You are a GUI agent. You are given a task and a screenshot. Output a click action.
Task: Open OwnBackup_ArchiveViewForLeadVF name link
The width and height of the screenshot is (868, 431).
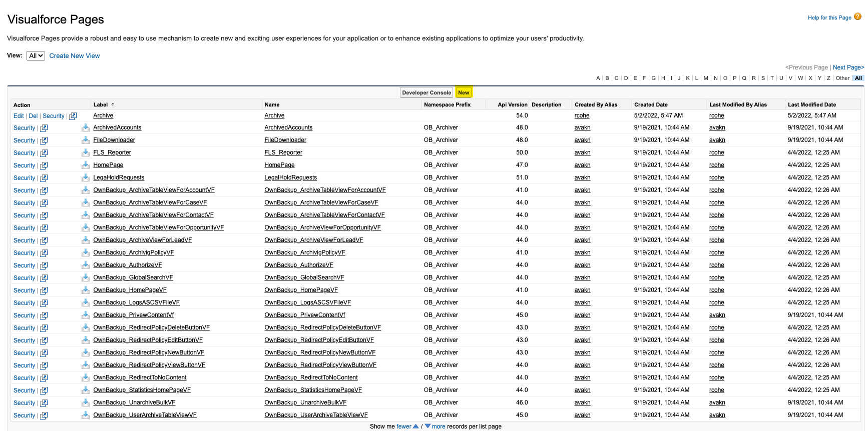coord(314,240)
